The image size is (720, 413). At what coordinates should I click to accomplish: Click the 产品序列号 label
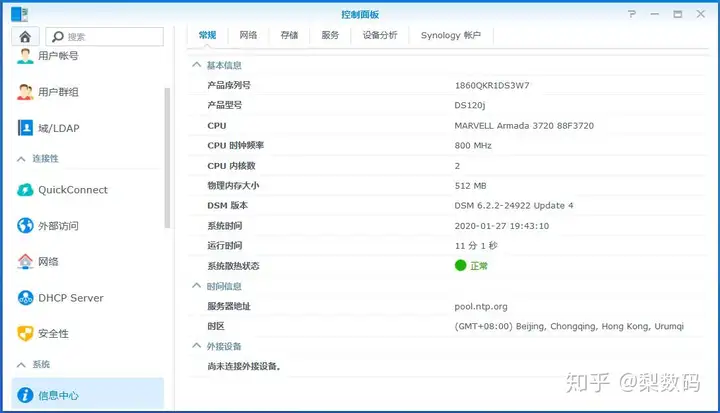(229, 85)
